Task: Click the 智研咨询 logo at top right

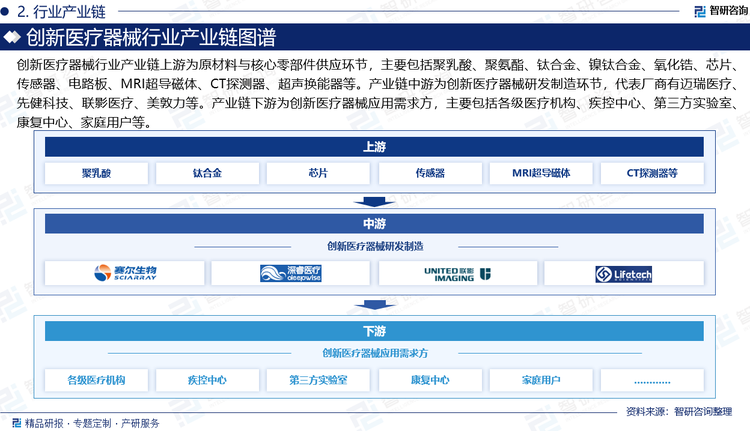Action: pyautogui.click(x=721, y=11)
